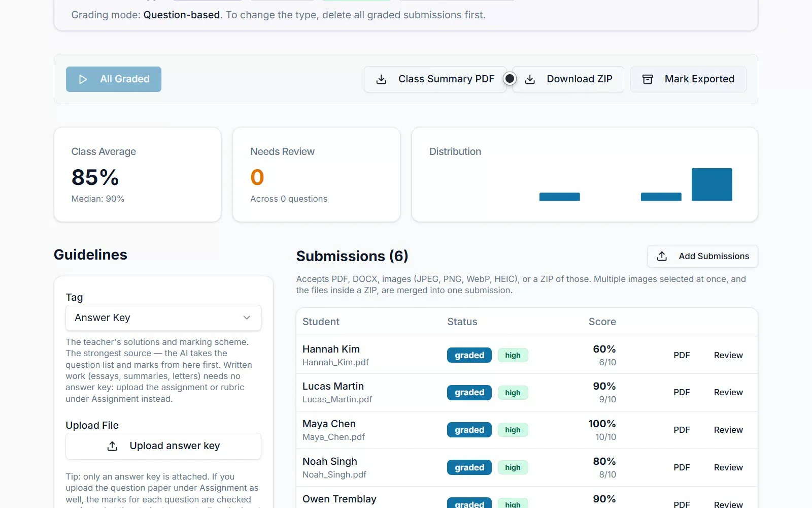Screen dimensions: 812x508
Task: Click the tallest bar in Distribution chart
Action: 712,184
